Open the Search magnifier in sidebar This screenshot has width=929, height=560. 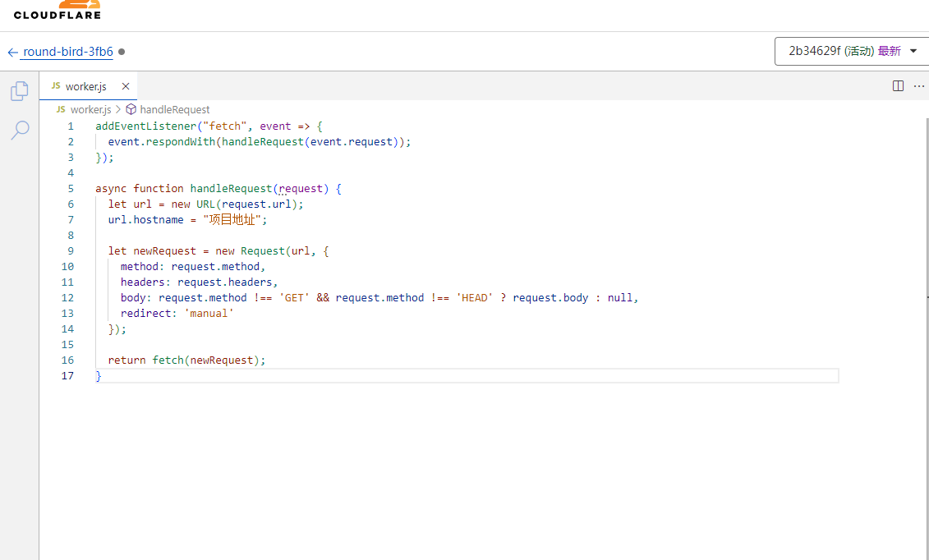[x=20, y=130]
